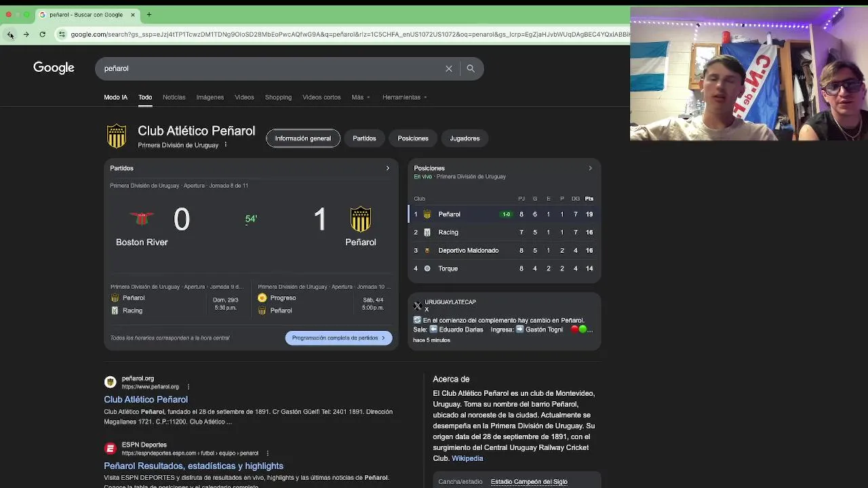Viewport: 868px width, 488px height.
Task: Open the Shopping tab
Action: [278, 97]
